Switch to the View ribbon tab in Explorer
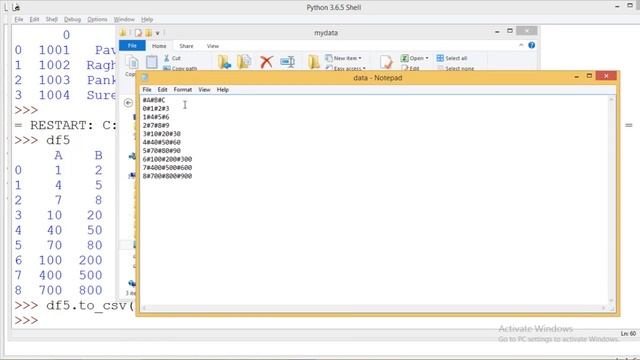Viewport: 640px width, 360px height. click(x=213, y=46)
